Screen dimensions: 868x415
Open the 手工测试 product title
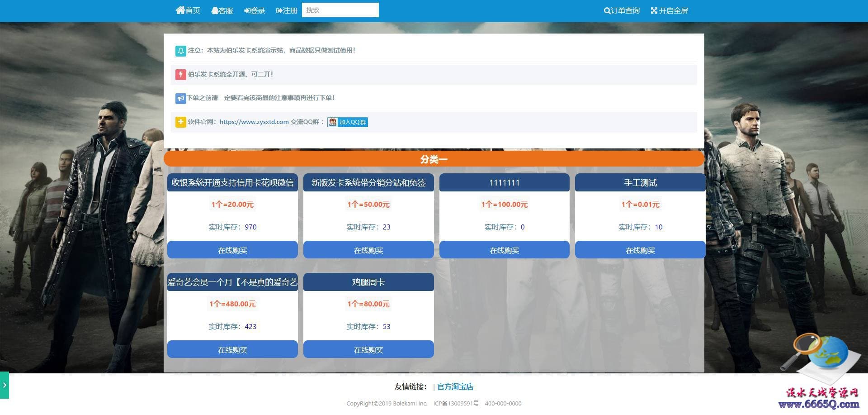click(x=640, y=182)
